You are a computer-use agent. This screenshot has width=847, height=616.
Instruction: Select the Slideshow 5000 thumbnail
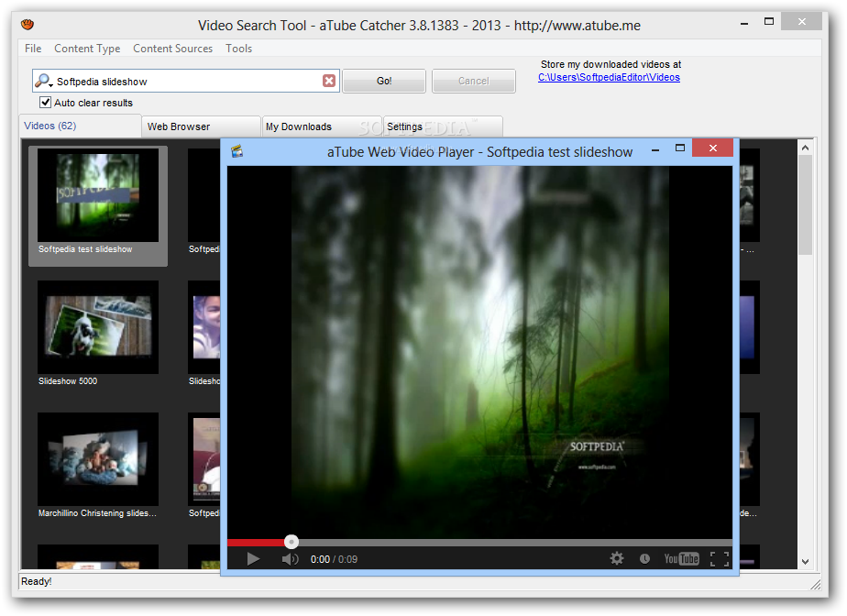click(x=98, y=327)
